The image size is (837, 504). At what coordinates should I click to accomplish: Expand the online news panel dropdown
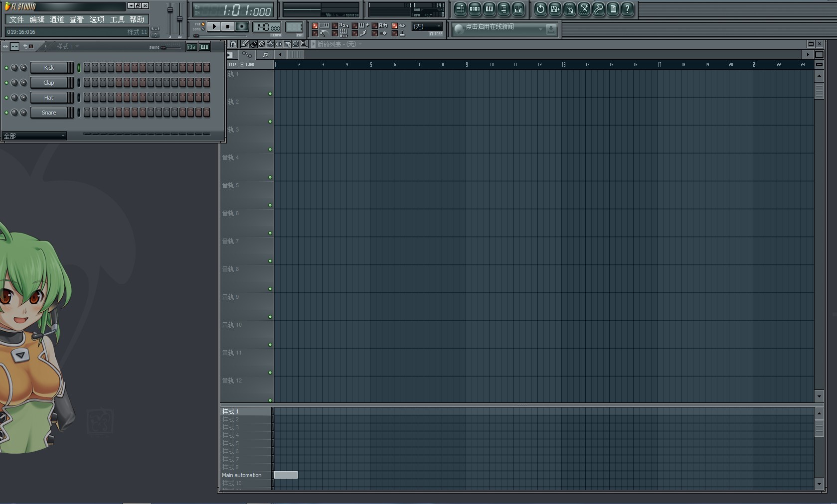tap(540, 29)
